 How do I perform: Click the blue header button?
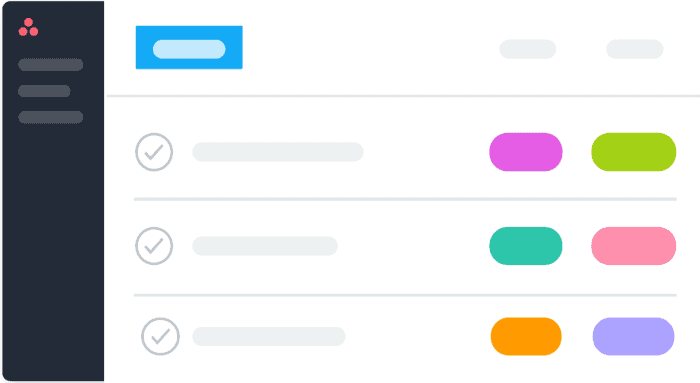pyautogui.click(x=189, y=47)
